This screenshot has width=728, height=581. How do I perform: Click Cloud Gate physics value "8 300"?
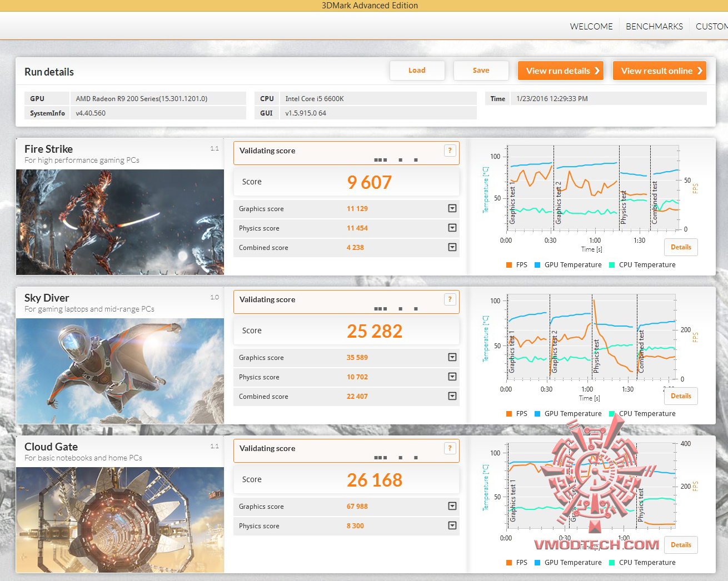pos(355,526)
